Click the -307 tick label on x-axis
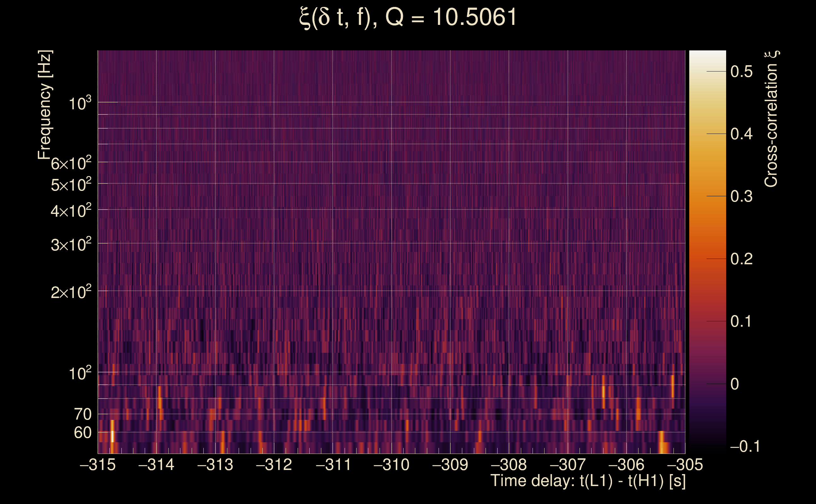 (x=568, y=465)
